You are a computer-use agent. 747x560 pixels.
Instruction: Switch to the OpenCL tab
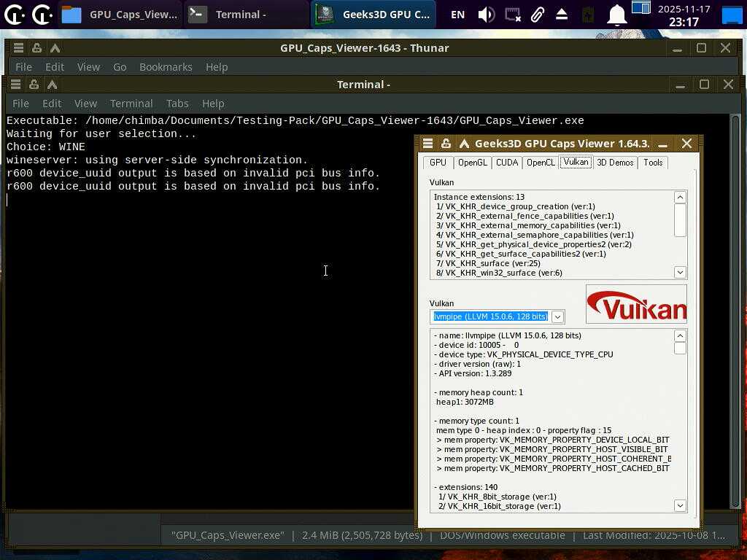click(x=541, y=163)
